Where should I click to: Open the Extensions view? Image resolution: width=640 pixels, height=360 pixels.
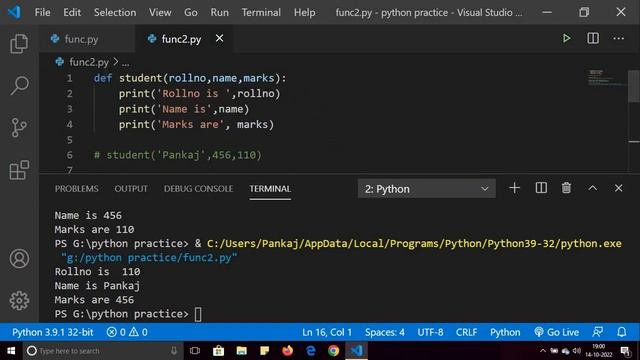(19, 170)
